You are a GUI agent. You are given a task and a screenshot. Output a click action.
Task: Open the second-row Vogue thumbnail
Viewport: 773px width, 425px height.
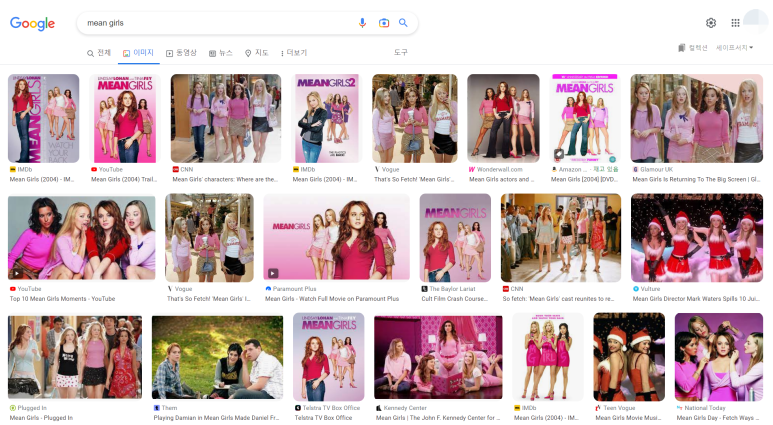pyautogui.click(x=209, y=238)
